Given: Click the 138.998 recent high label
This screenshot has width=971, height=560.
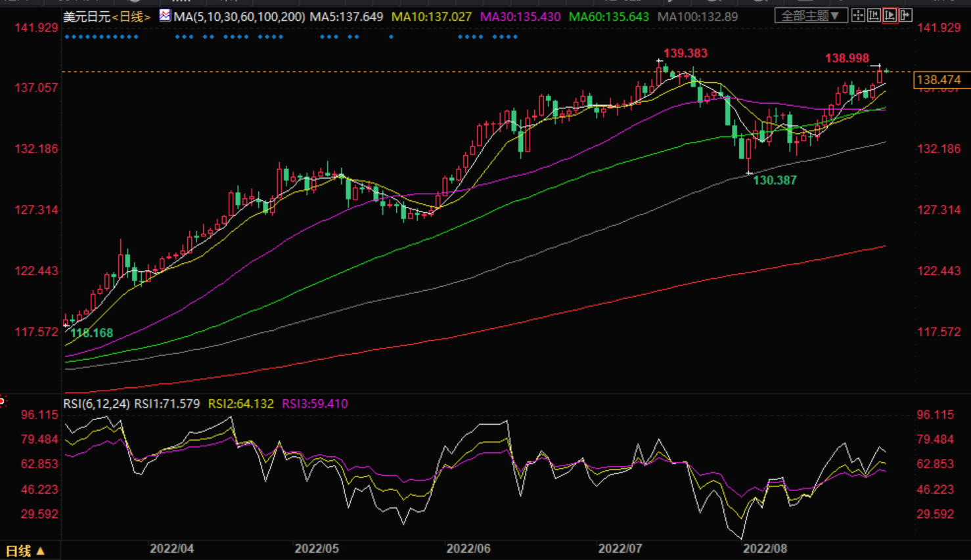Looking at the screenshot, I should click(847, 58).
